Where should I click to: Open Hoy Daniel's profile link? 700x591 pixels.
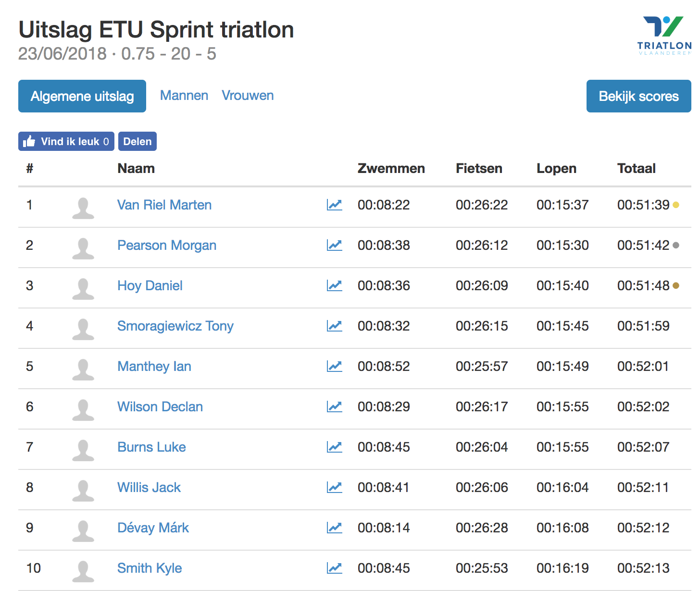tap(150, 286)
